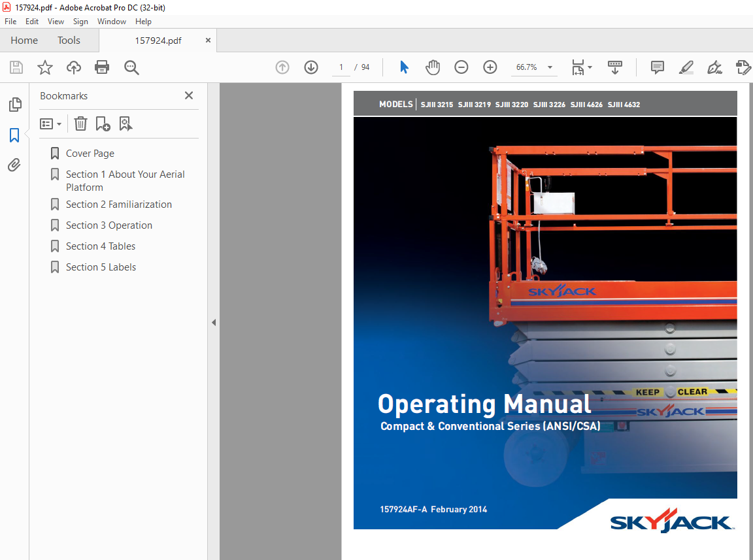Image resolution: width=753 pixels, height=560 pixels.
Task: Choose the Selection arrow tool
Action: [405, 67]
